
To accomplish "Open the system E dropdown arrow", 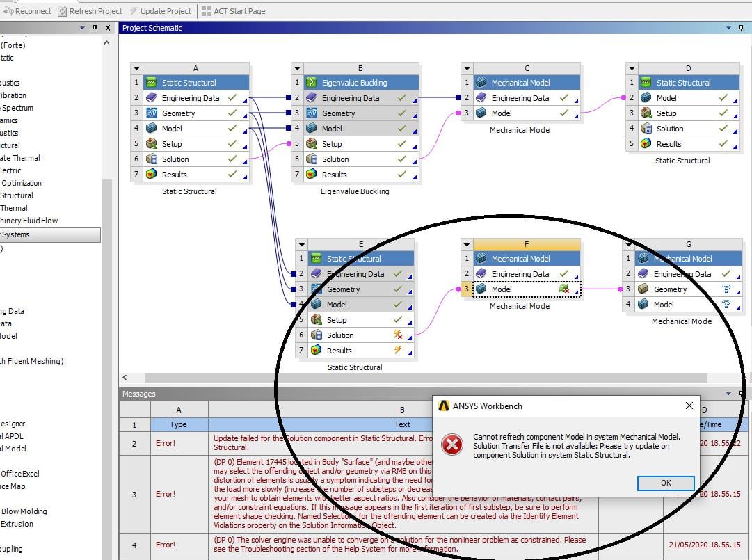I will (302, 244).
